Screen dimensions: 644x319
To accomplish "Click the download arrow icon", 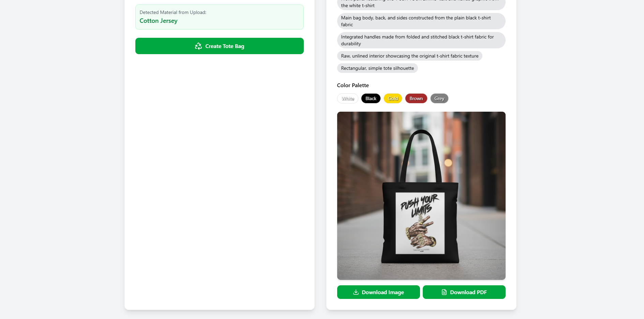I will (356, 292).
